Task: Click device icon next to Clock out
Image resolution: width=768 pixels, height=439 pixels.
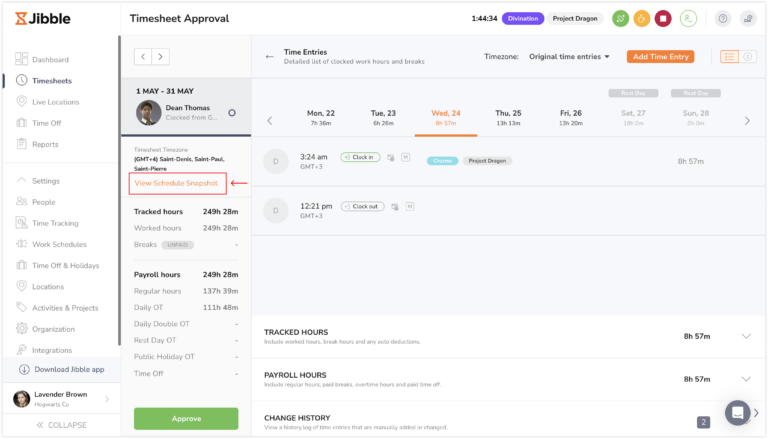Action: pos(395,206)
